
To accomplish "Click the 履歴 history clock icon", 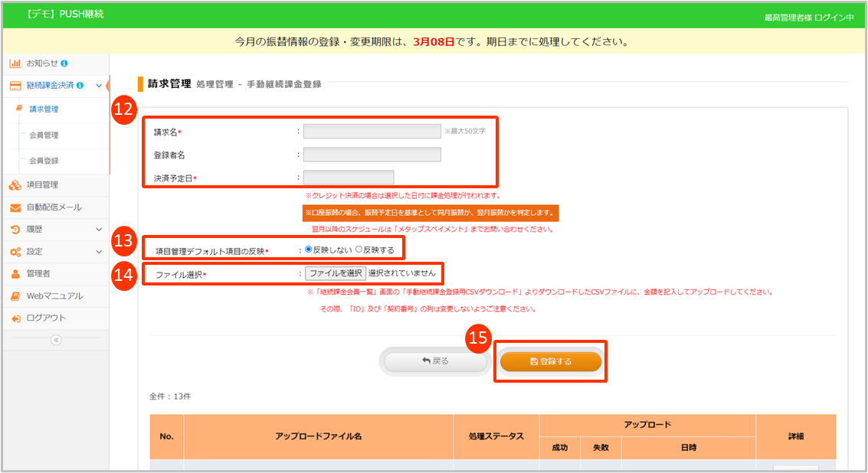I will tap(15, 229).
